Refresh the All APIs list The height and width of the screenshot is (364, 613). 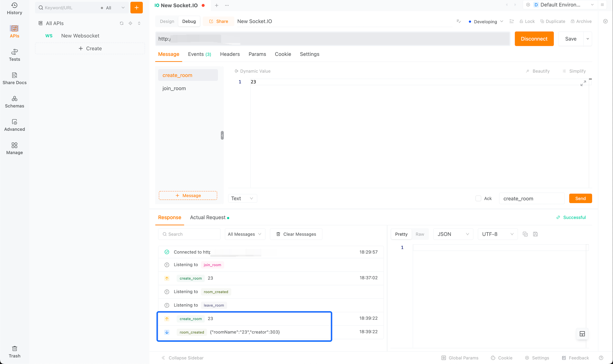[x=121, y=23]
